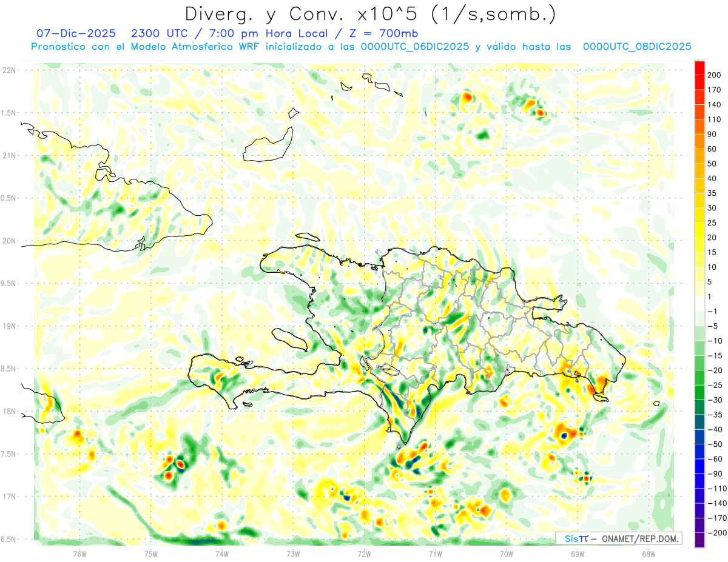
Task: Click the "18N" latitude label
Action: pyautogui.click(x=9, y=412)
